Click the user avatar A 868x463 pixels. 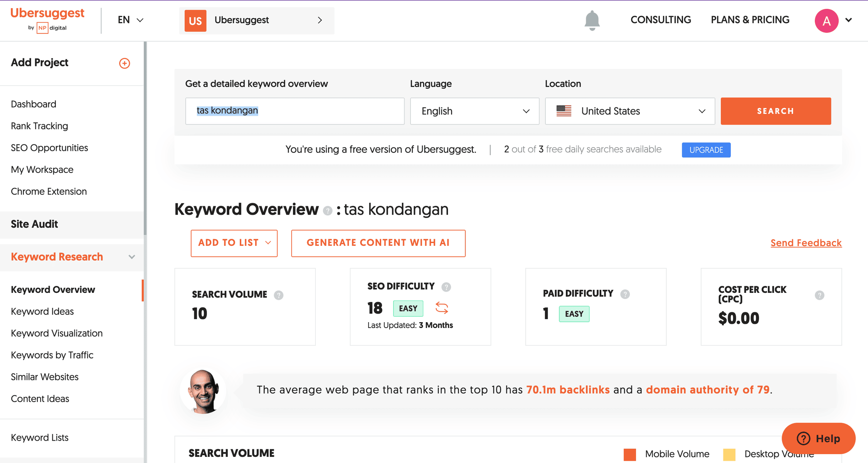pos(826,20)
